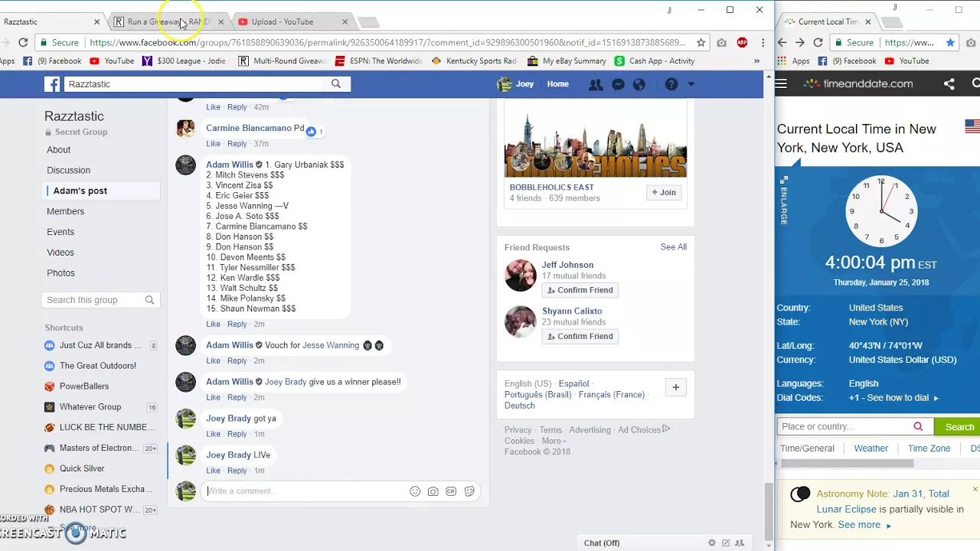Open Discussion in group sidebar
Screen dimensions: 980x551
(69, 170)
